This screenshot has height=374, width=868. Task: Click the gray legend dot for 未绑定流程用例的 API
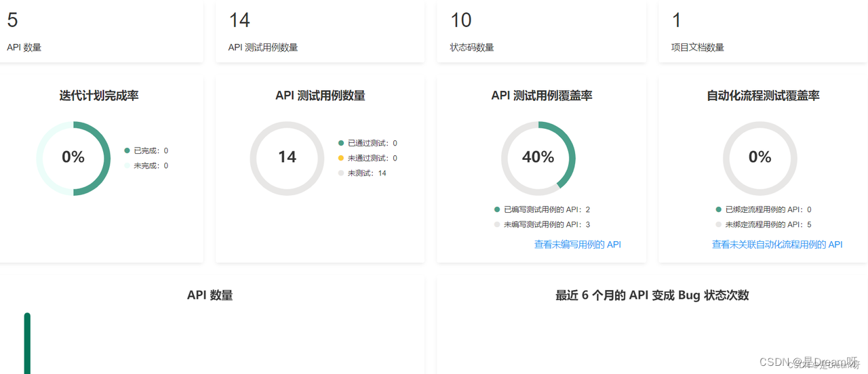tap(719, 224)
